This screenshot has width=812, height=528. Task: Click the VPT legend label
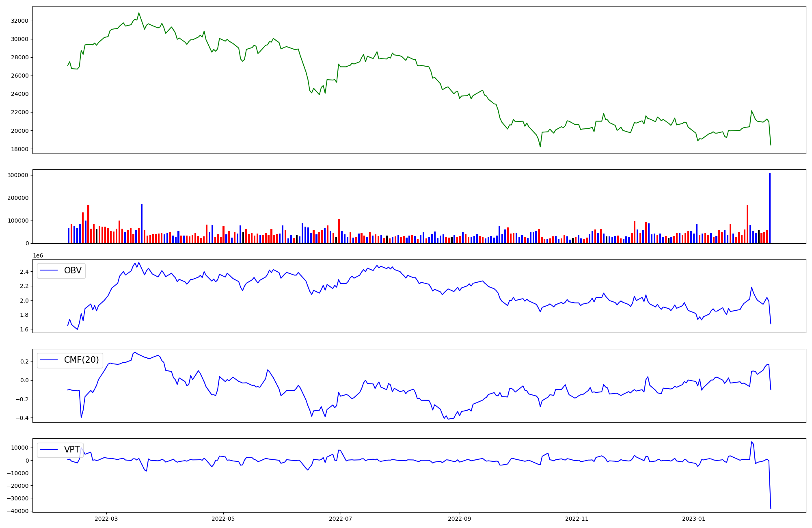pos(72,450)
